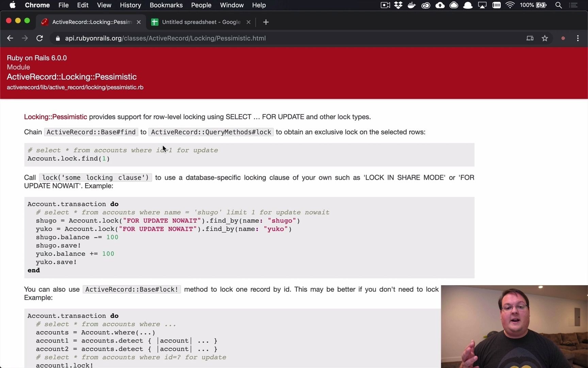Open the Window menu
The height and width of the screenshot is (368, 588).
coord(232,5)
